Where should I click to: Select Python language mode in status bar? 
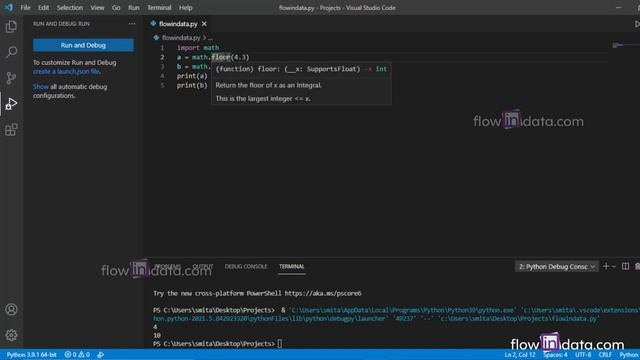[x=629, y=355]
